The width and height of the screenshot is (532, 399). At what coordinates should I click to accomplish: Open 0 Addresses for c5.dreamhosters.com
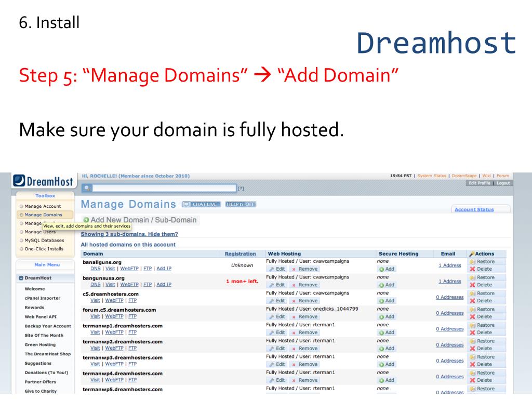[x=449, y=297]
